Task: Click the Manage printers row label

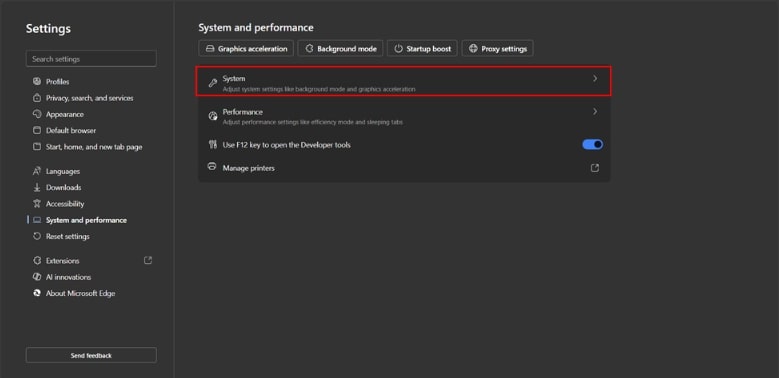Action: pyautogui.click(x=249, y=168)
